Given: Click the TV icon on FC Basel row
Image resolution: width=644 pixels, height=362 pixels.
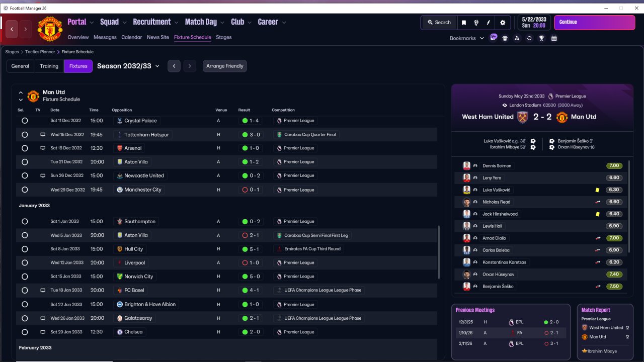Looking at the screenshot, I should pos(43,291).
